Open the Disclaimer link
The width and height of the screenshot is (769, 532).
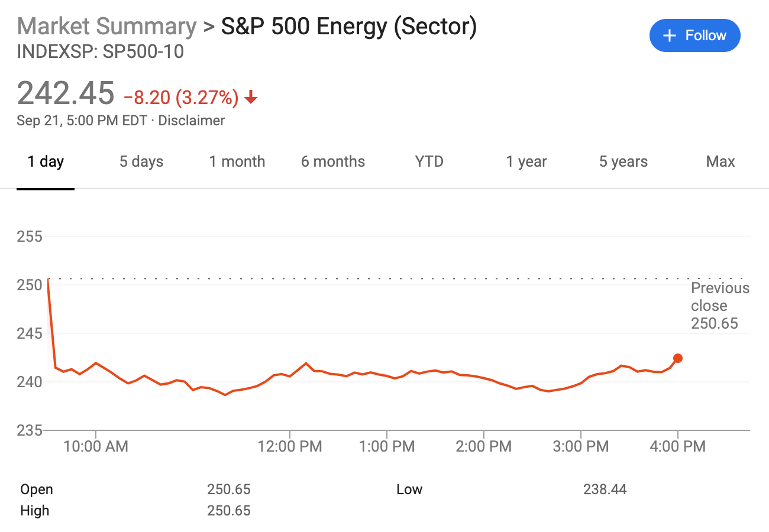(x=192, y=121)
